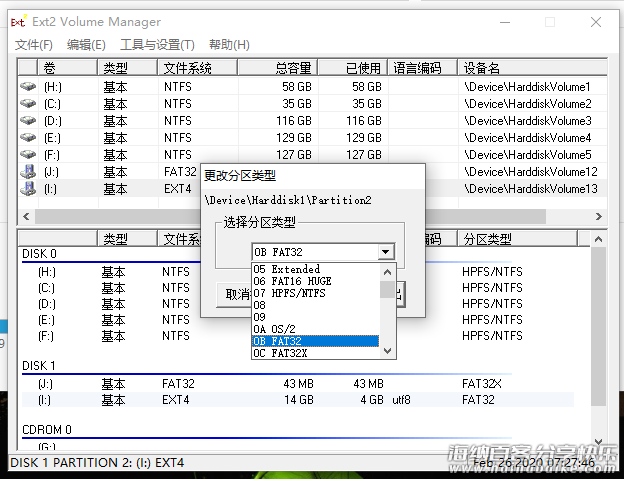The width and height of the screenshot is (624, 479).
Task: Click the DISK 0 group heading
Action: [39, 253]
